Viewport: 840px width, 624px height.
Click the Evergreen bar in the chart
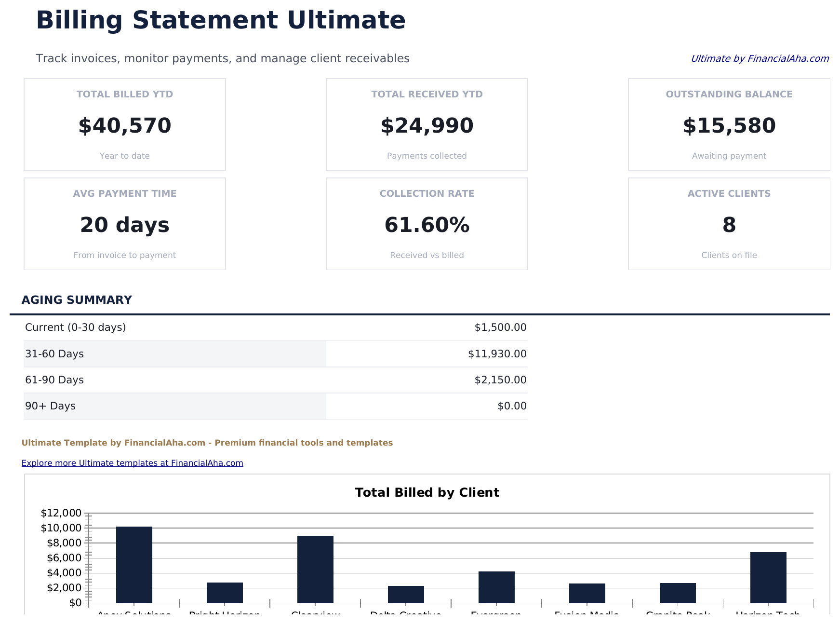[x=496, y=588]
